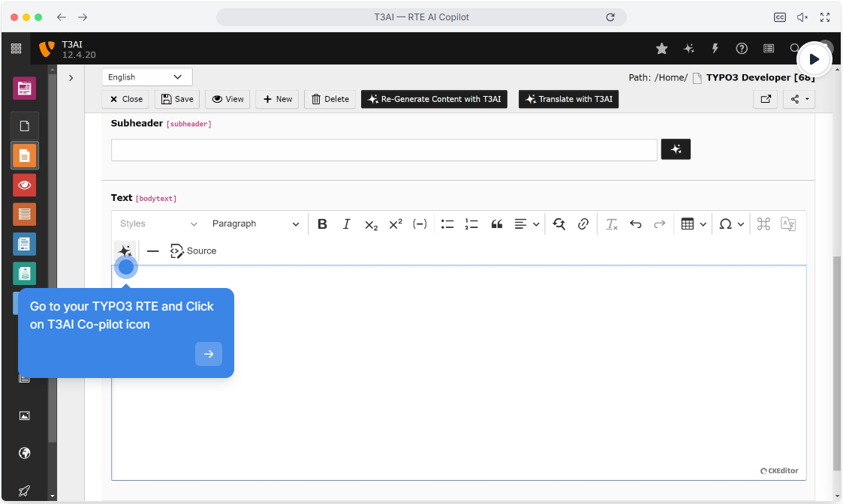This screenshot has width=843, height=504.
Task: Open special characters dropdown
Action: point(731,224)
